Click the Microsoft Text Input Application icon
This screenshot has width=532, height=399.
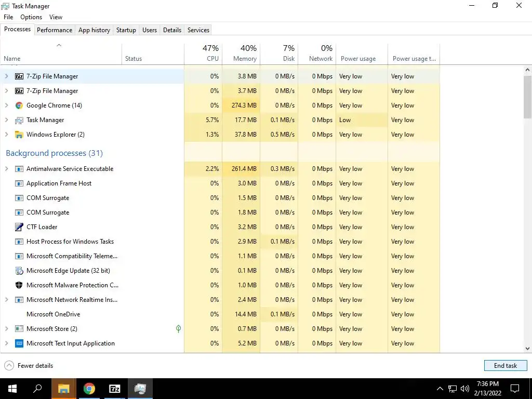(19, 343)
